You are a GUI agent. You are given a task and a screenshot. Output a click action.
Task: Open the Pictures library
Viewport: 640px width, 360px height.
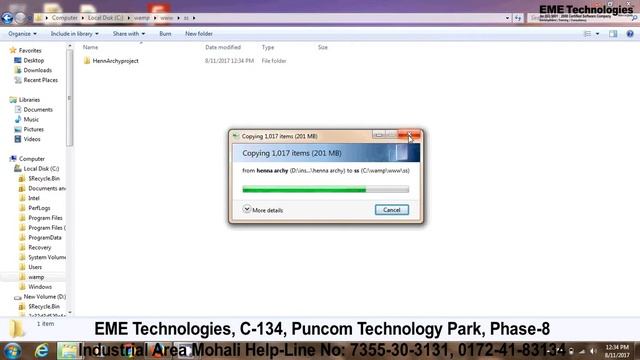click(33, 129)
